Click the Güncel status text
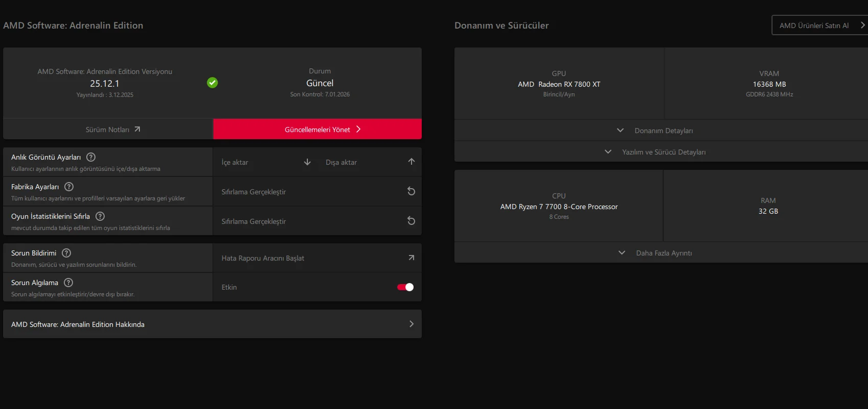This screenshot has width=868, height=409. [x=320, y=83]
